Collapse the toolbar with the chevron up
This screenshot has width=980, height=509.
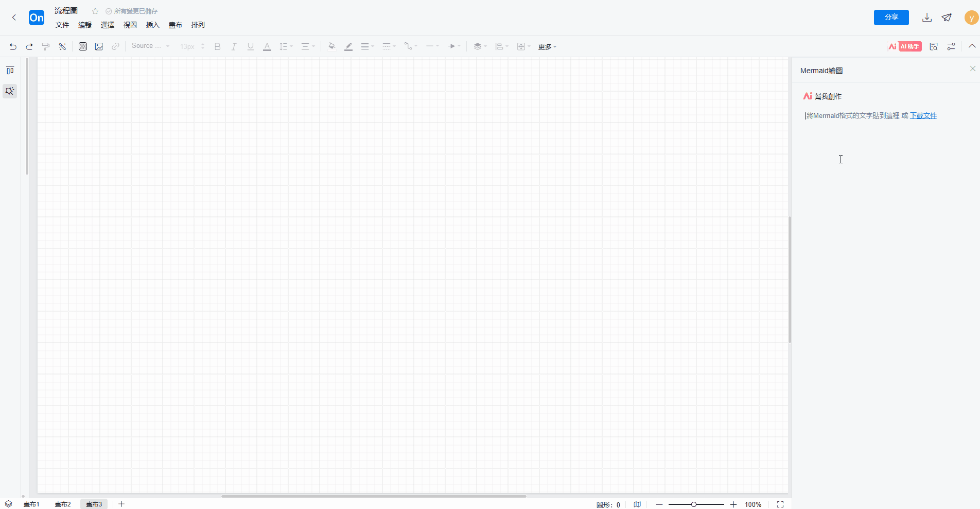(972, 46)
